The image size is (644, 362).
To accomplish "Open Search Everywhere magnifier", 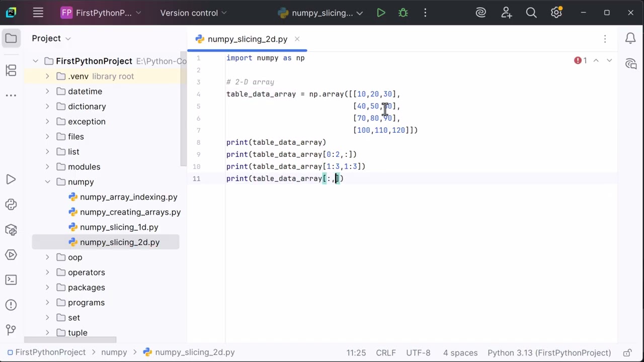I will pyautogui.click(x=531, y=13).
